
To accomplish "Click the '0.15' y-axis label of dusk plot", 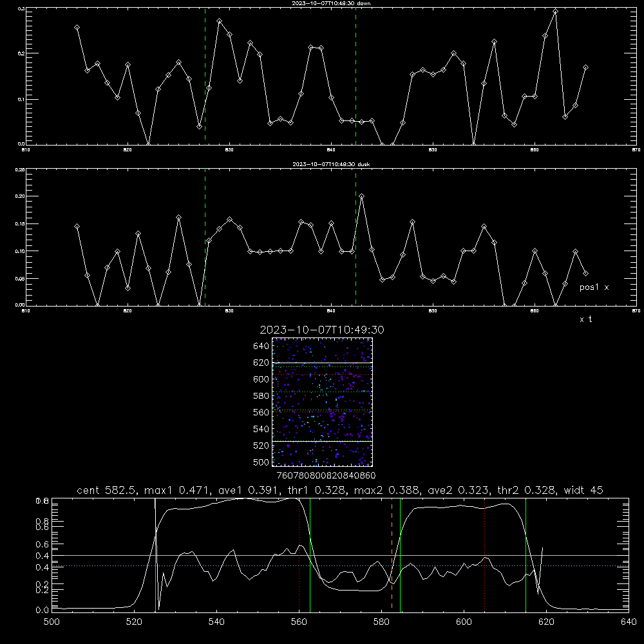I will (x=20, y=224).
